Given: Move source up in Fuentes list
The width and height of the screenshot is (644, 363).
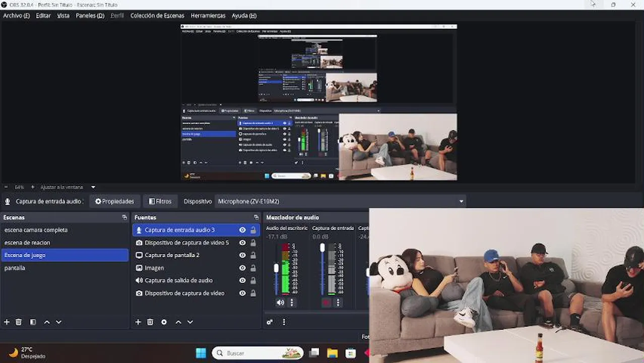Looking at the screenshot, I should coord(178,322).
